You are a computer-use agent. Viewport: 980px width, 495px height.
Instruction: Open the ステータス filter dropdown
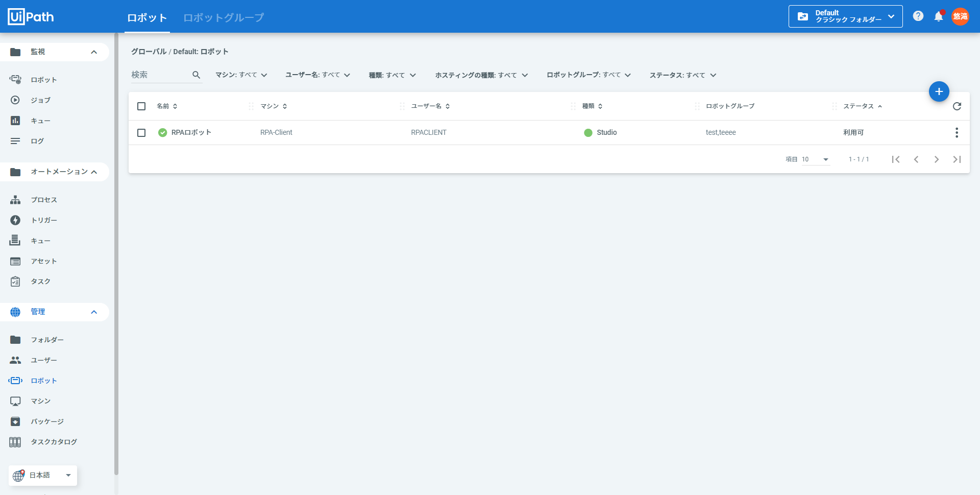pos(682,75)
